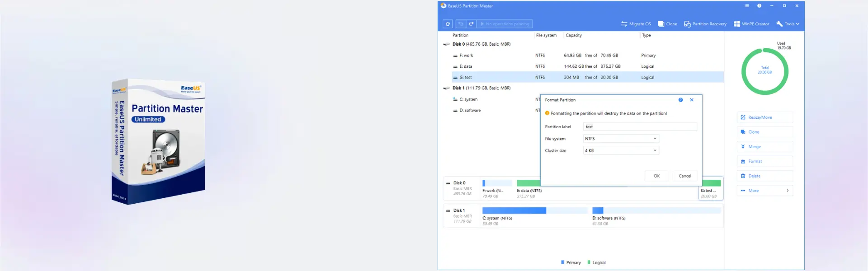Click the Partition column header

pos(460,35)
